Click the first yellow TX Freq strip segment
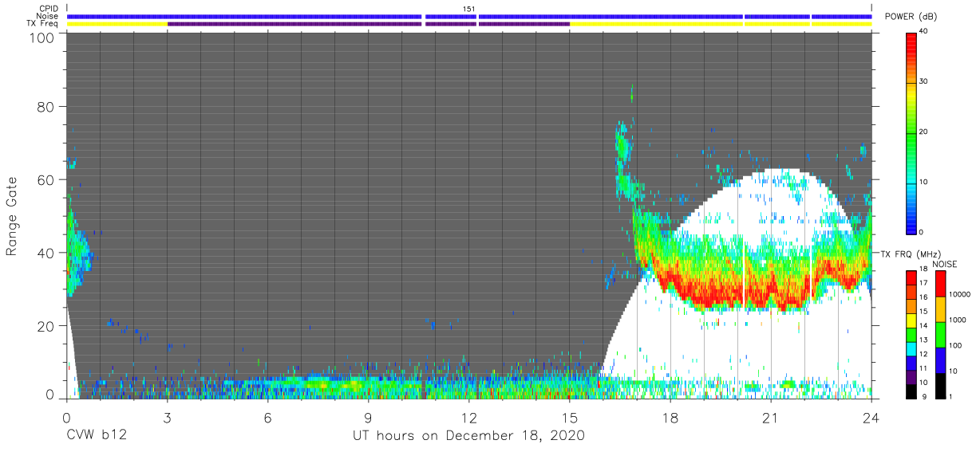 [117, 24]
